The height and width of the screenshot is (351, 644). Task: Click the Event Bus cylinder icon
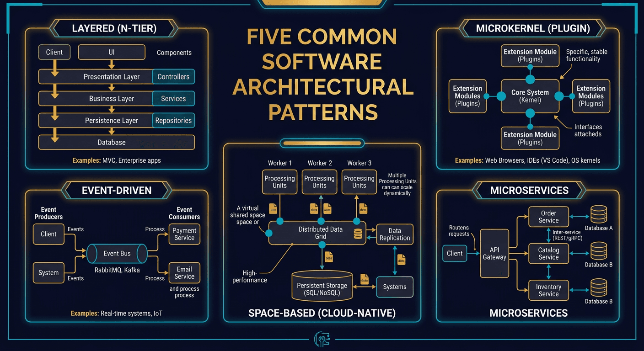point(117,253)
